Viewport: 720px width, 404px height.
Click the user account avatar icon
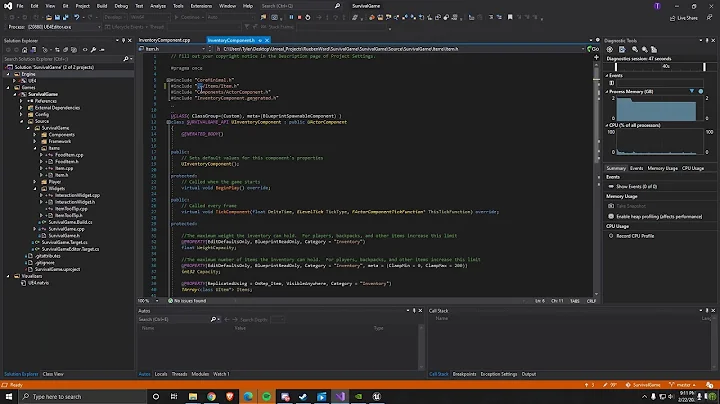pos(657,6)
